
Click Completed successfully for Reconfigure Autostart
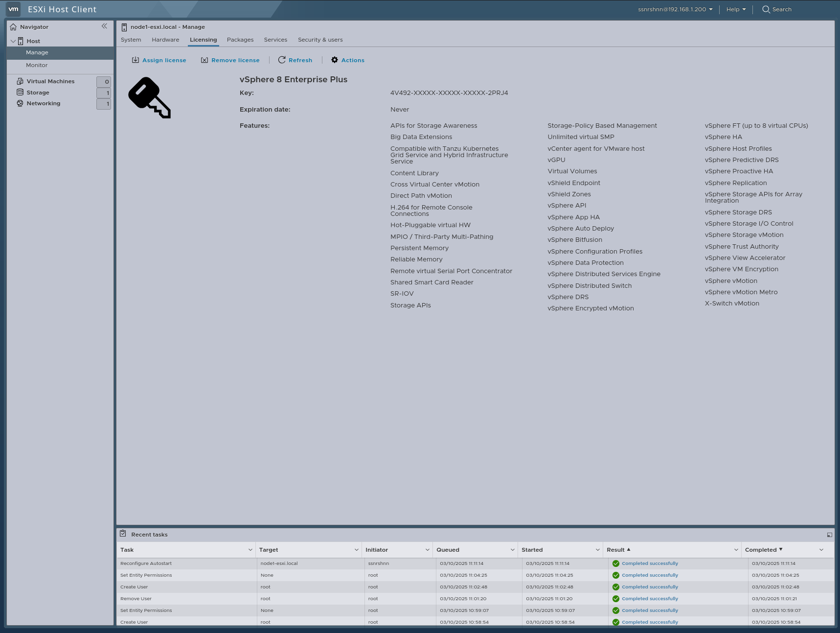pyautogui.click(x=649, y=563)
